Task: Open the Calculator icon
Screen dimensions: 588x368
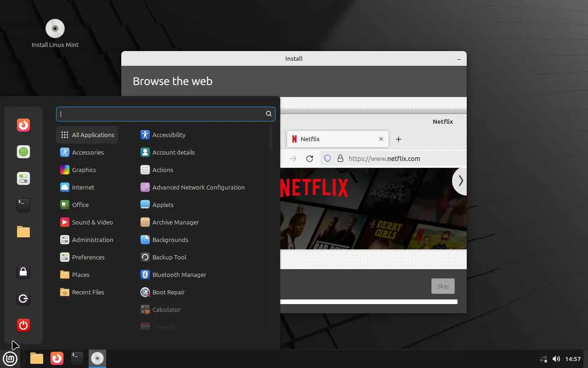Action: pos(145,310)
